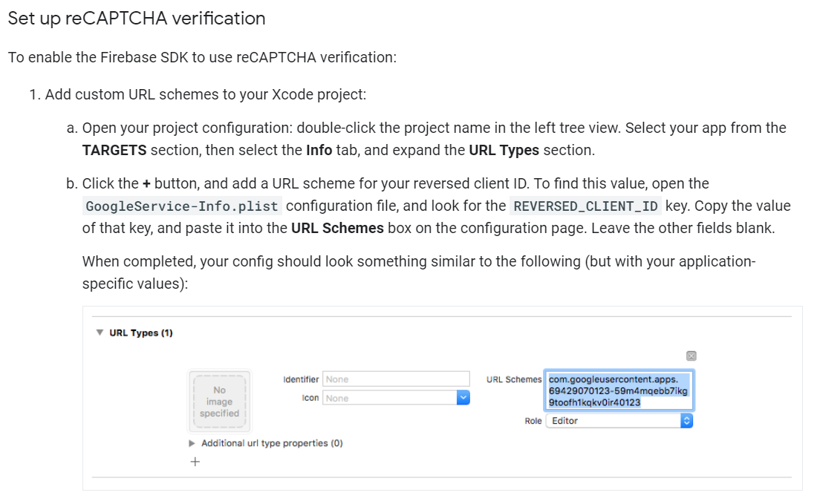Click the No image specified image well
The width and height of the screenshot is (820, 504).
219,401
